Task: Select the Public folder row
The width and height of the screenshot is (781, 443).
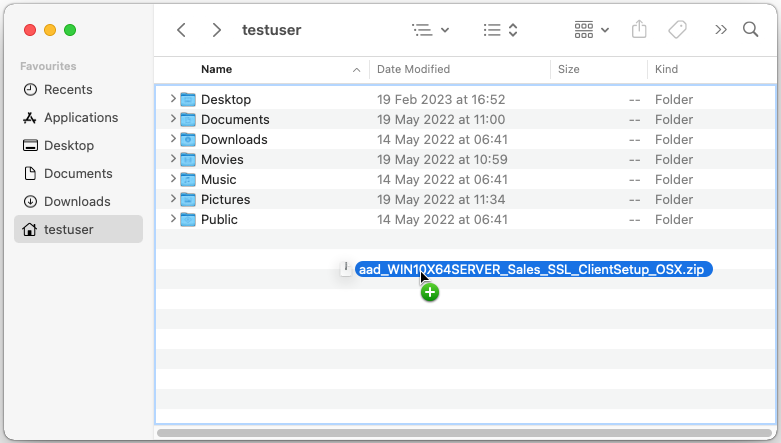Action: click(x=219, y=219)
